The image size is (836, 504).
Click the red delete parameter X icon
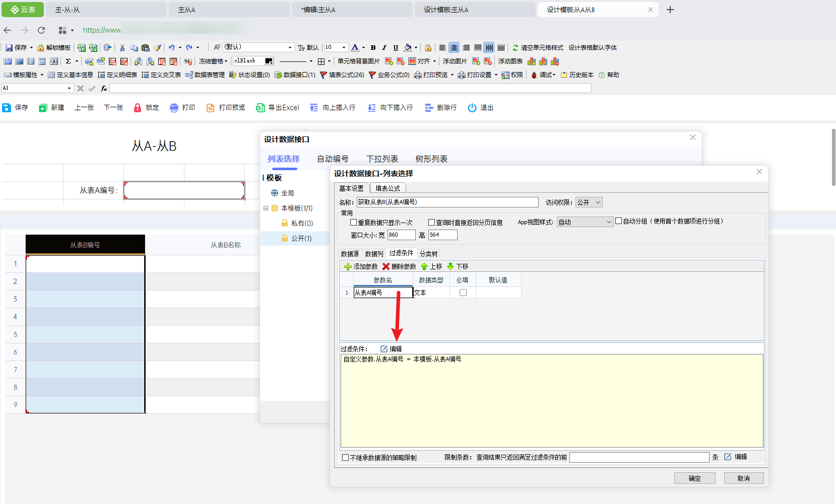pos(386,266)
